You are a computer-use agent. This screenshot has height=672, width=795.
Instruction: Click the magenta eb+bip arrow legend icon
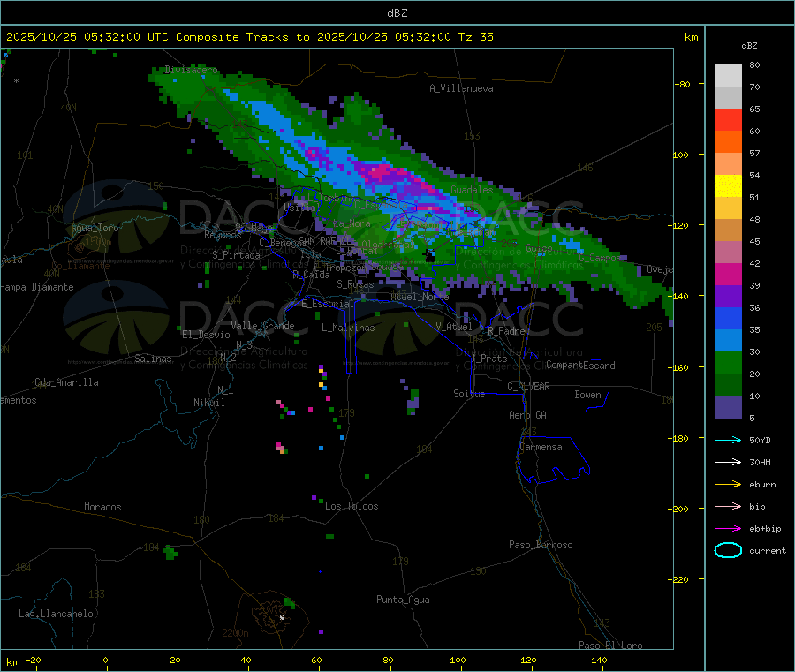[x=728, y=528]
